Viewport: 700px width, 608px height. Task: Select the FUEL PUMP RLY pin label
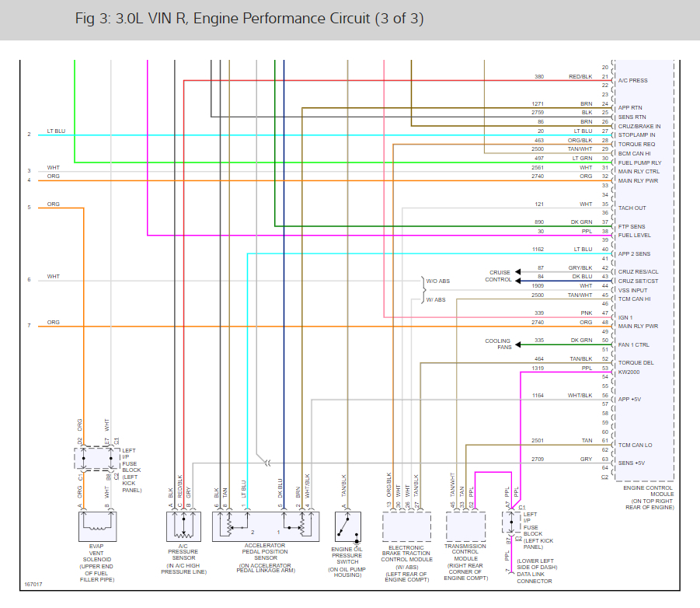(x=639, y=162)
